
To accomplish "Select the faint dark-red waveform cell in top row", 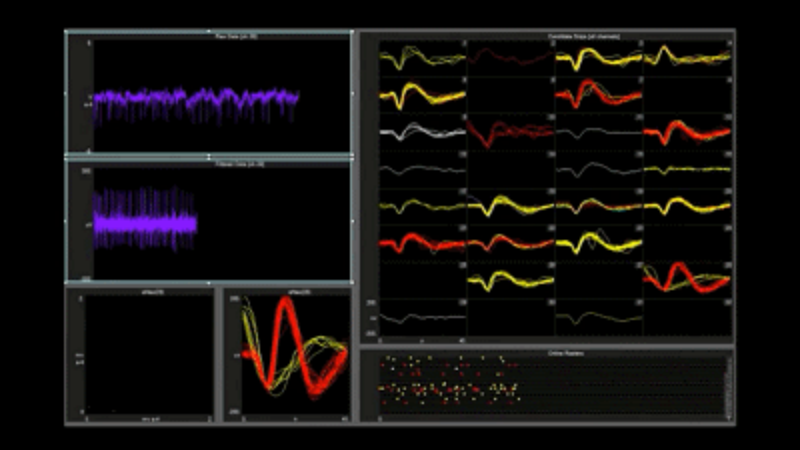I will tap(510, 58).
